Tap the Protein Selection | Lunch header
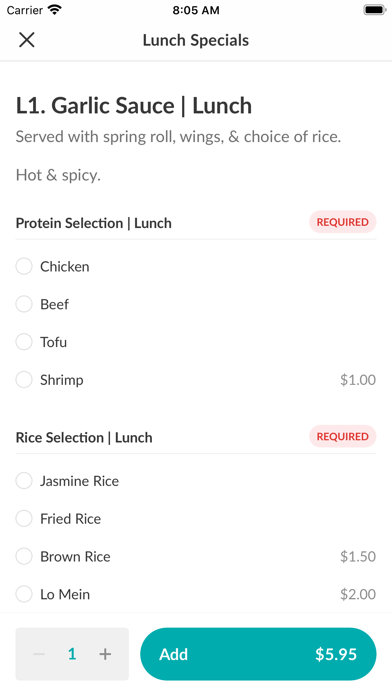The height and width of the screenshot is (696, 392). [x=94, y=223]
